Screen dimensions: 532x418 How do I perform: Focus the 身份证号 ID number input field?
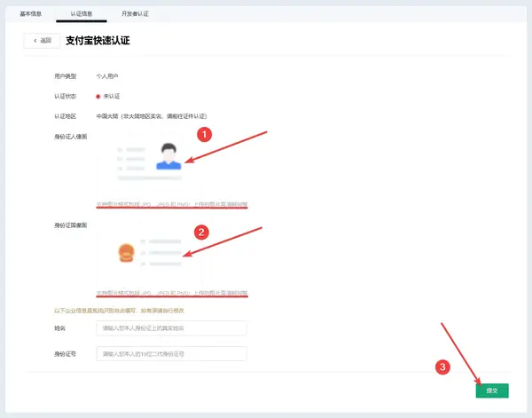[x=171, y=354]
